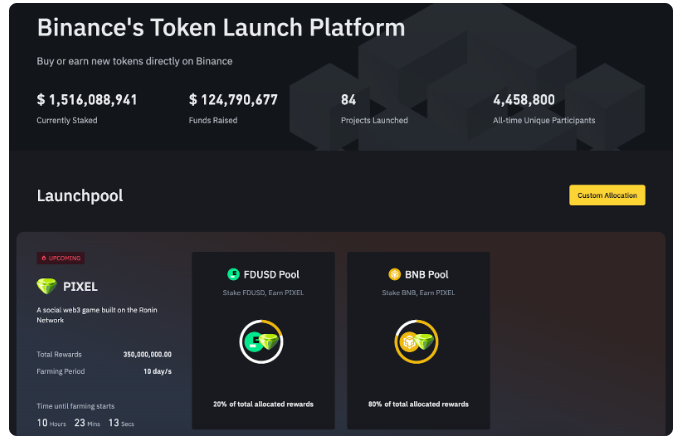Click the $ 1,516,088,941 staked value
684x442 pixels.
click(87, 99)
